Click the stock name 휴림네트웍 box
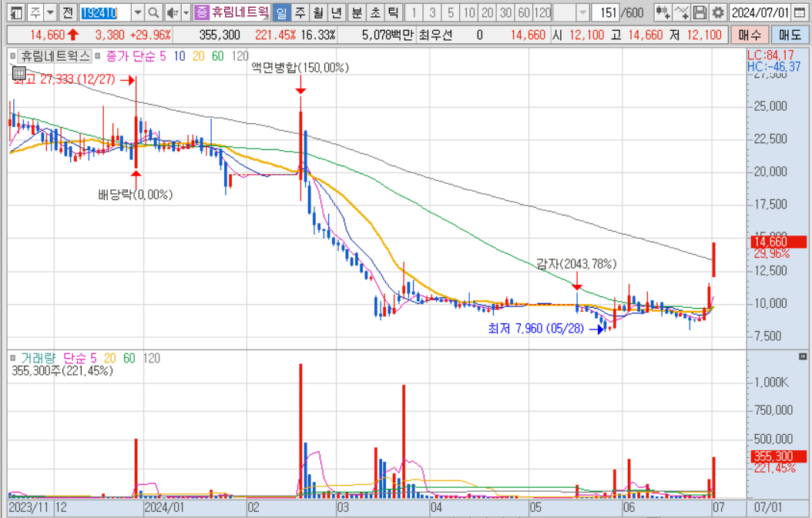The height and width of the screenshot is (518, 812). click(240, 12)
